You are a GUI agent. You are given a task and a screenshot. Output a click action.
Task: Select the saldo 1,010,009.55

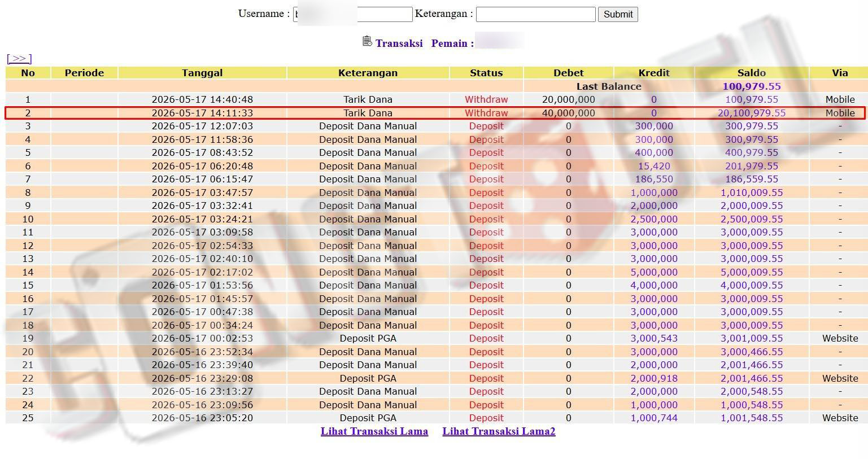[752, 193]
